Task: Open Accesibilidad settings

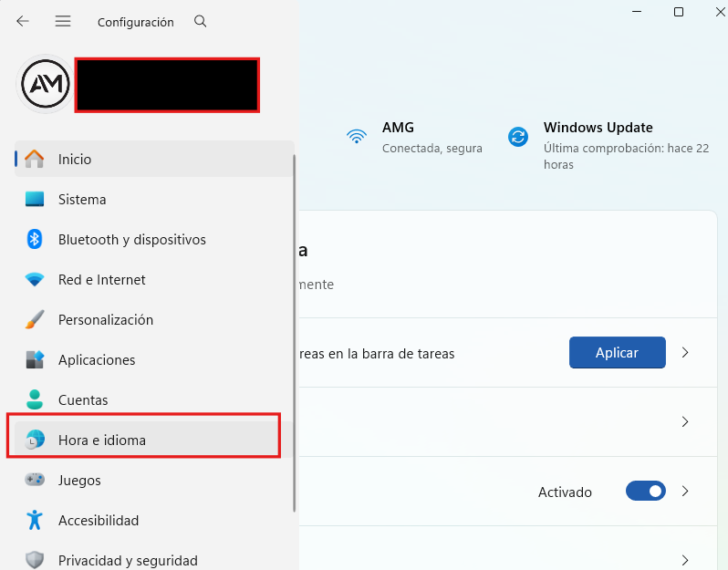Action: (x=154, y=520)
